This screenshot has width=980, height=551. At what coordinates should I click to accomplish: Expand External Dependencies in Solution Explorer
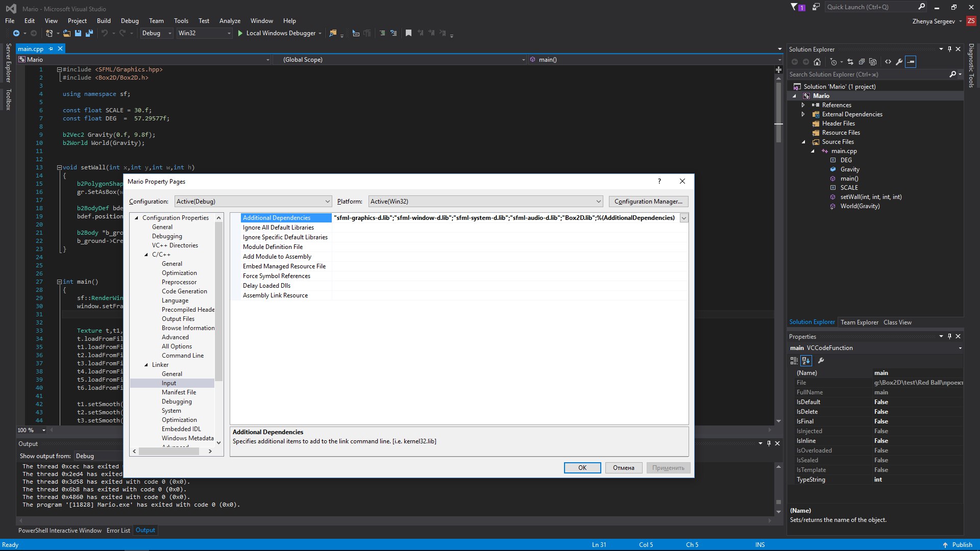click(803, 114)
